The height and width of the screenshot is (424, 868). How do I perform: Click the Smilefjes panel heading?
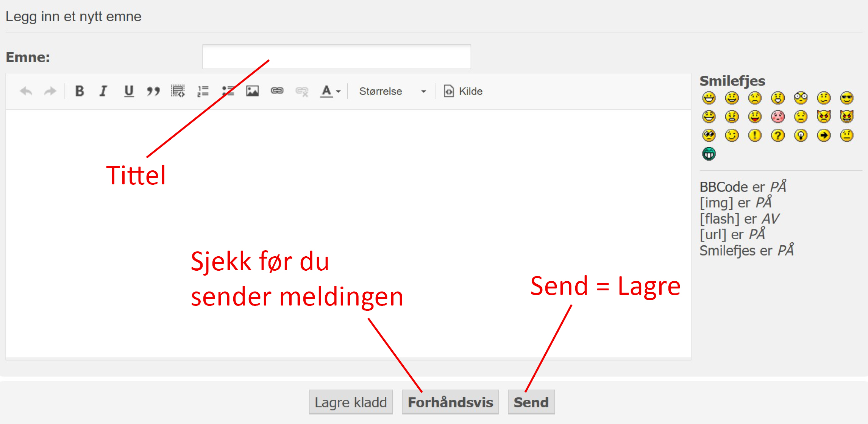(x=732, y=81)
